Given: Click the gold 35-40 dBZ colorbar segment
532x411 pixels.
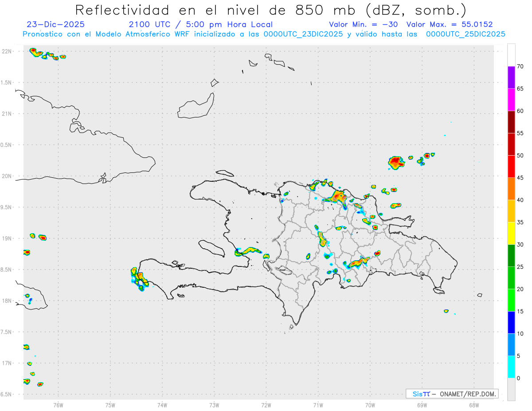Looking at the screenshot, I should [x=511, y=211].
